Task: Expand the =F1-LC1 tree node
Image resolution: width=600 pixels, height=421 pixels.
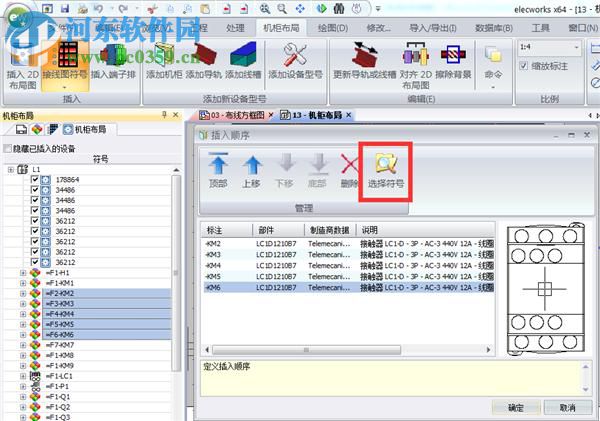Action: point(23,376)
